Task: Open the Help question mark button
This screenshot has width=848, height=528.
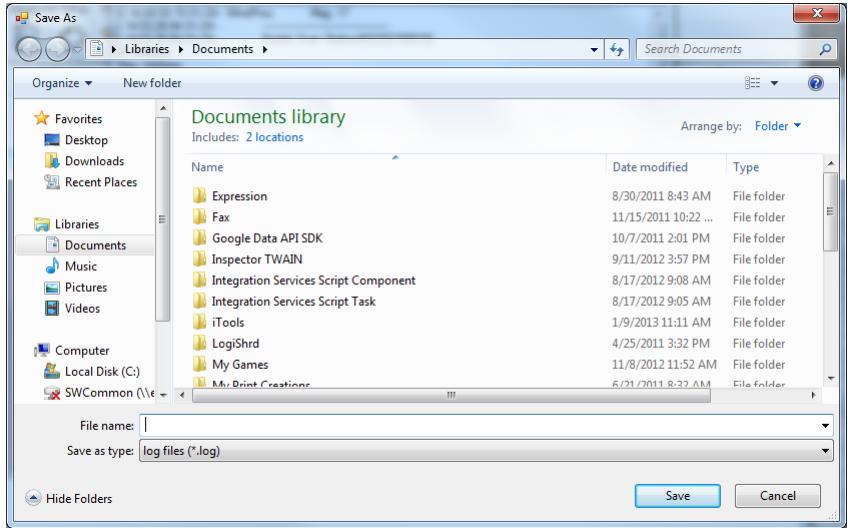Action: [x=816, y=83]
